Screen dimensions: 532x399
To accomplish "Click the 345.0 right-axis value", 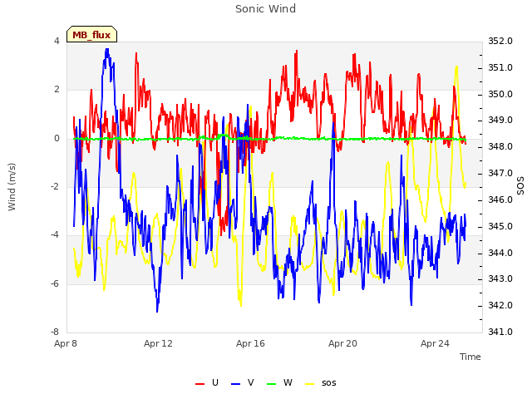I will pyautogui.click(x=500, y=226).
